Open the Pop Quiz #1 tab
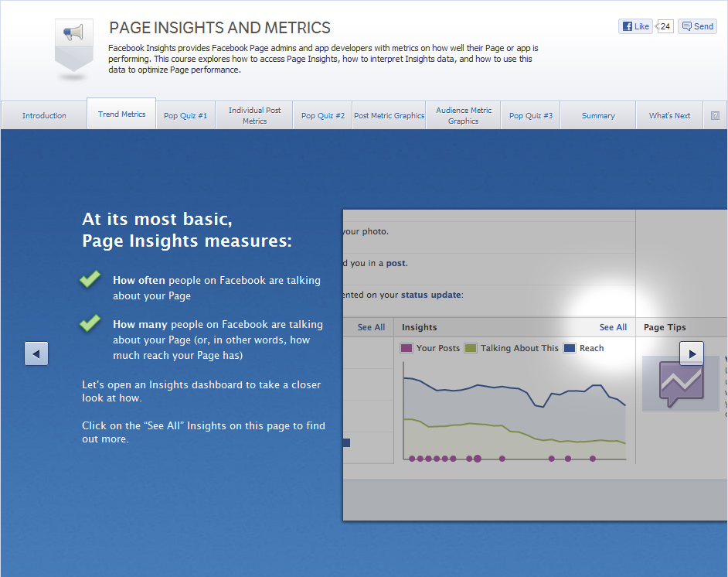728x577 pixels. coord(185,116)
